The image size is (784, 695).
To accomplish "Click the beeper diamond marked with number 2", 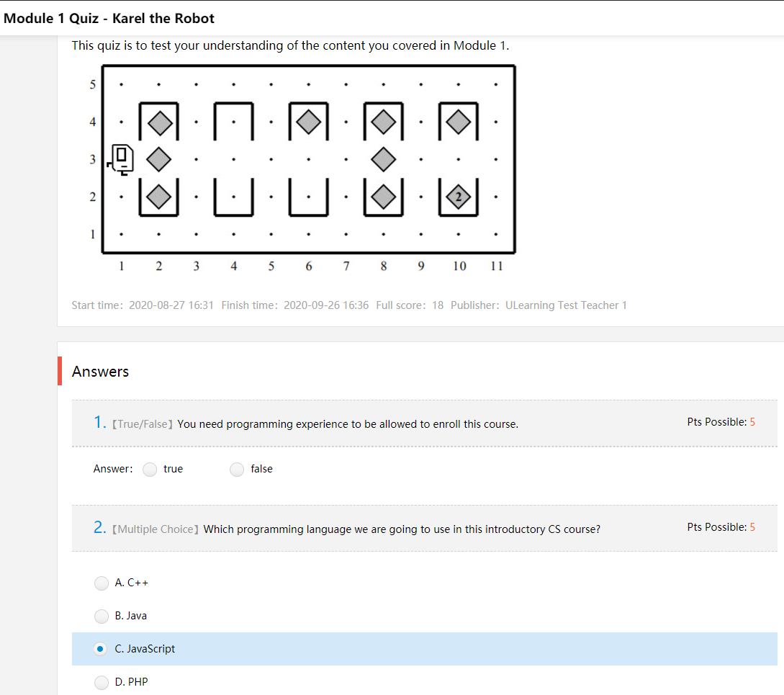I will point(459,197).
